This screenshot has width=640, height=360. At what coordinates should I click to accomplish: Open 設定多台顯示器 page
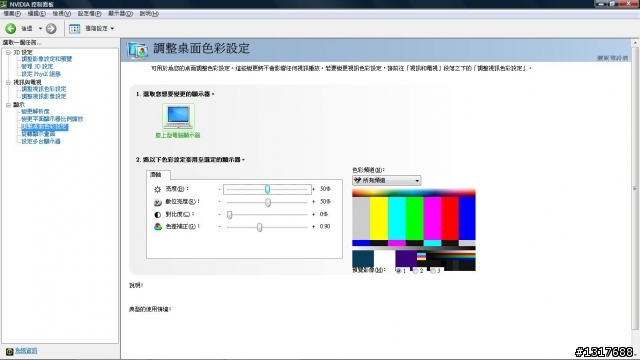pyautogui.click(x=41, y=141)
